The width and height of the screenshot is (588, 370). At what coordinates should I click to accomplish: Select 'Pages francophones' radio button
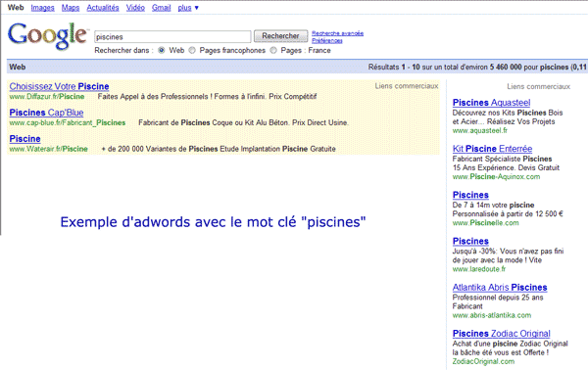tap(192, 50)
